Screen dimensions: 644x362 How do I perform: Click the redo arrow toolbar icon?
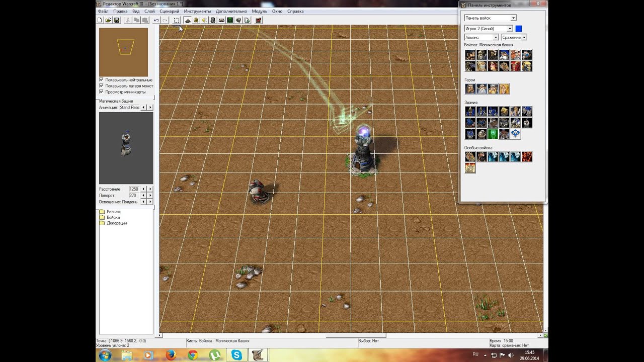(165, 20)
